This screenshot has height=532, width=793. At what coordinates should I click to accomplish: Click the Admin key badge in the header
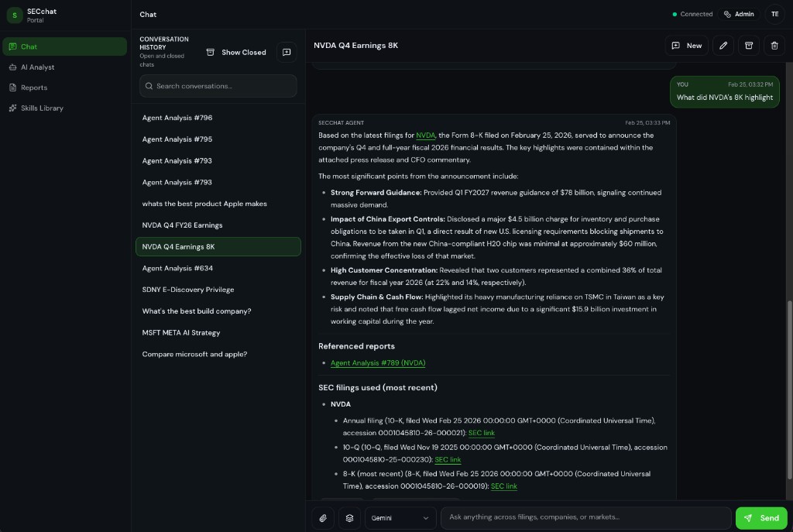click(739, 14)
